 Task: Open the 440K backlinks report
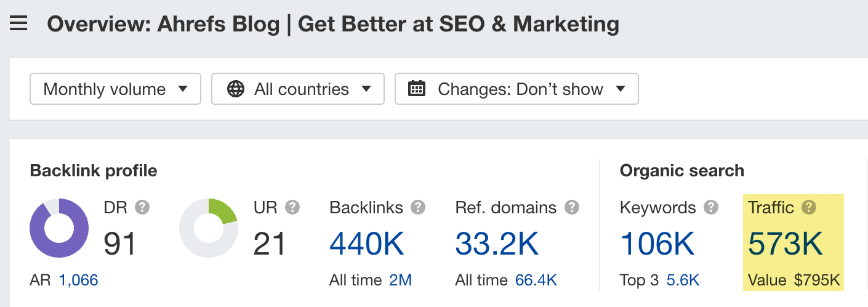pyautogui.click(x=367, y=244)
